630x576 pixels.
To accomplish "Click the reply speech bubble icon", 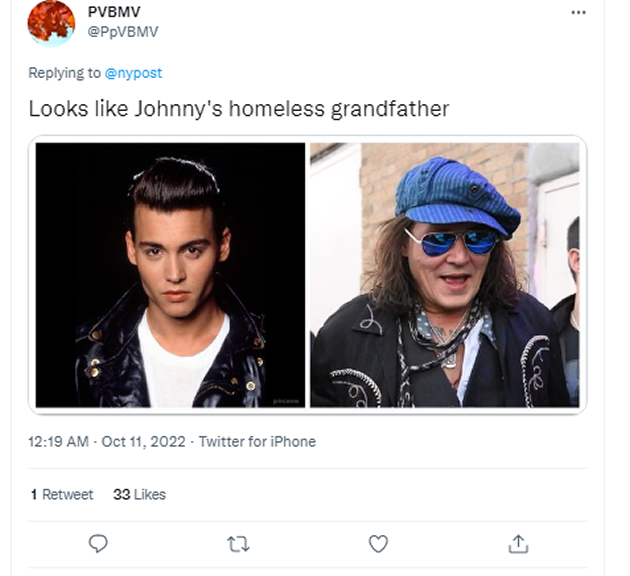I will point(98,544).
